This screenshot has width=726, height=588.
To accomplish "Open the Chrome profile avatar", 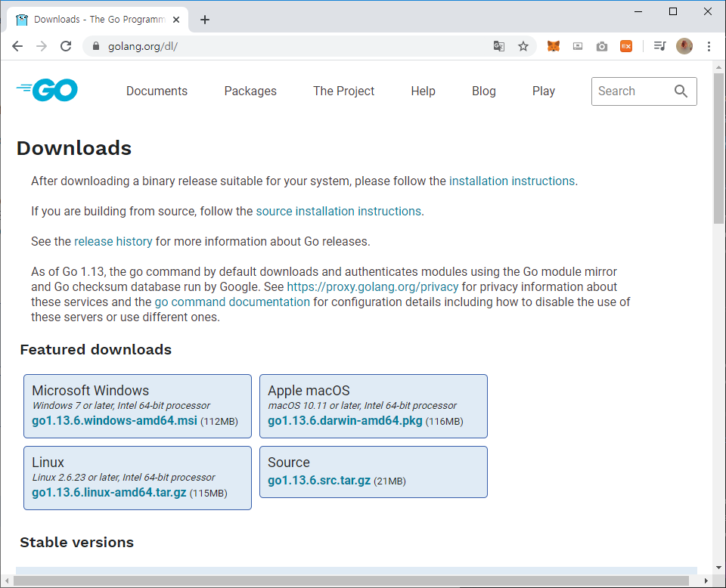I will (684, 46).
